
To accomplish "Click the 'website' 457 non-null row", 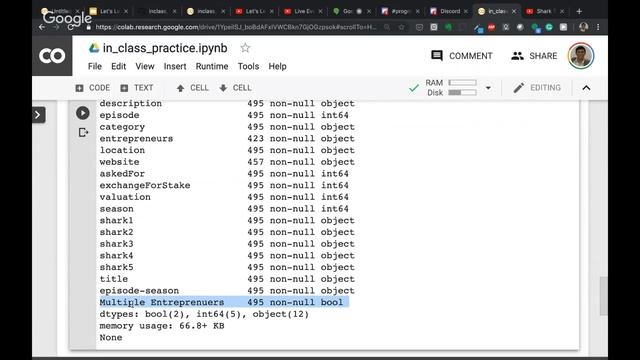I will [227, 162].
